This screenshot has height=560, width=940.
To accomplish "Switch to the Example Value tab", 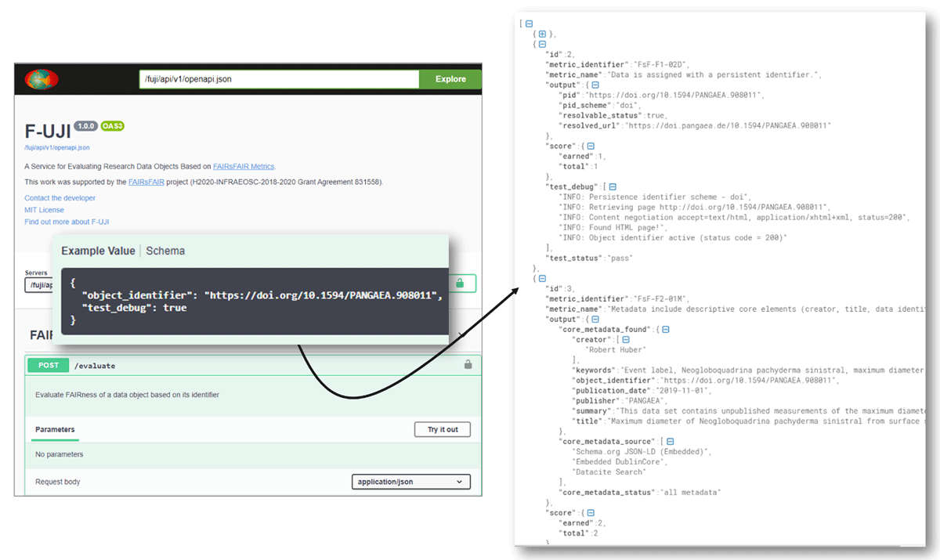I will tap(98, 251).
